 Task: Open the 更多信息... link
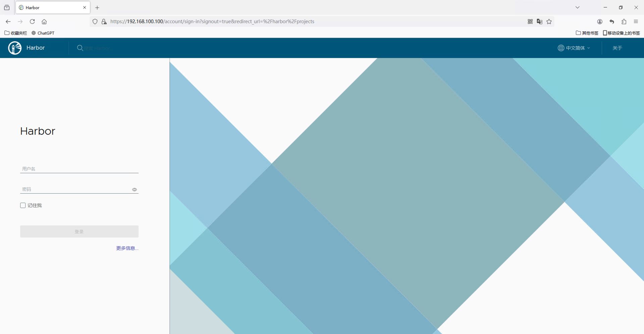(127, 248)
